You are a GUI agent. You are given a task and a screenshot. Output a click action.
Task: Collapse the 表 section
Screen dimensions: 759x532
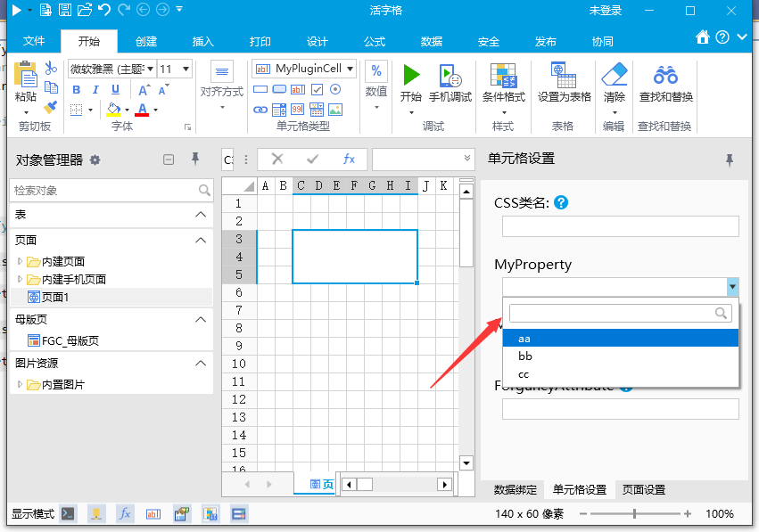(201, 214)
